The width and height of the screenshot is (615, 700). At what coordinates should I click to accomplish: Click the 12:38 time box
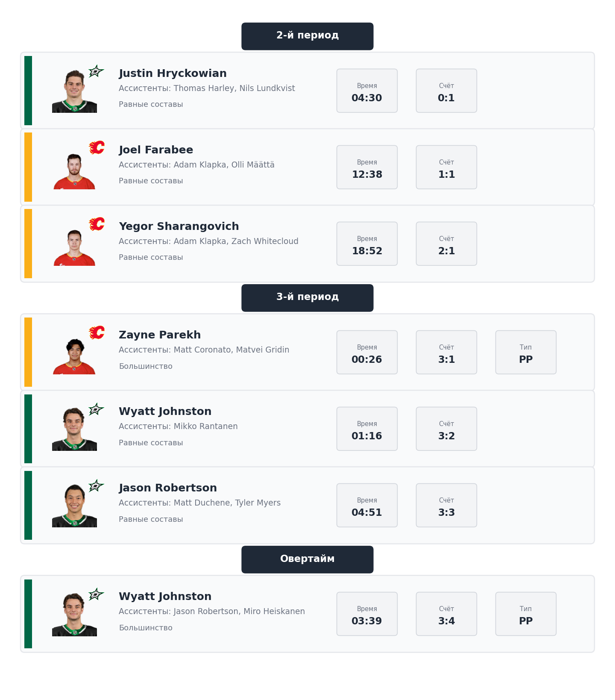[x=367, y=167]
